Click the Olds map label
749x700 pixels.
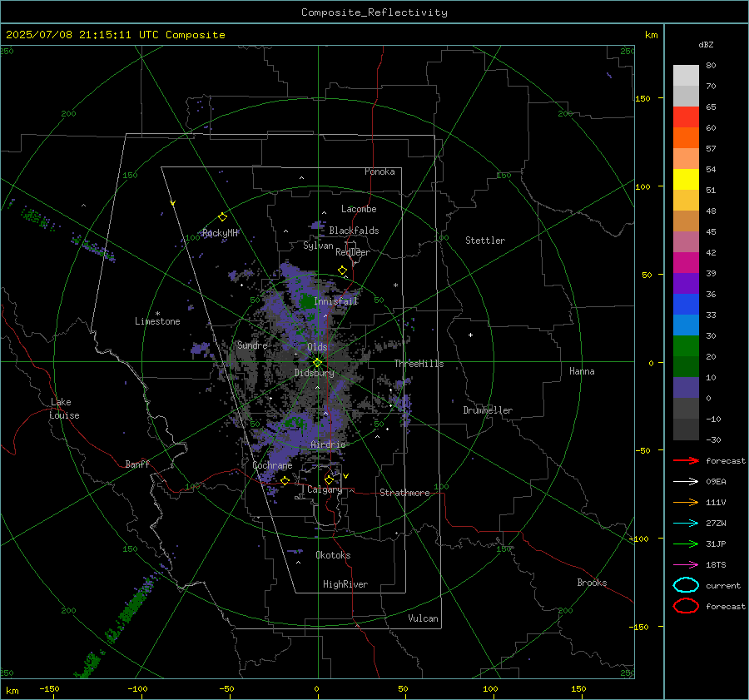317,347
